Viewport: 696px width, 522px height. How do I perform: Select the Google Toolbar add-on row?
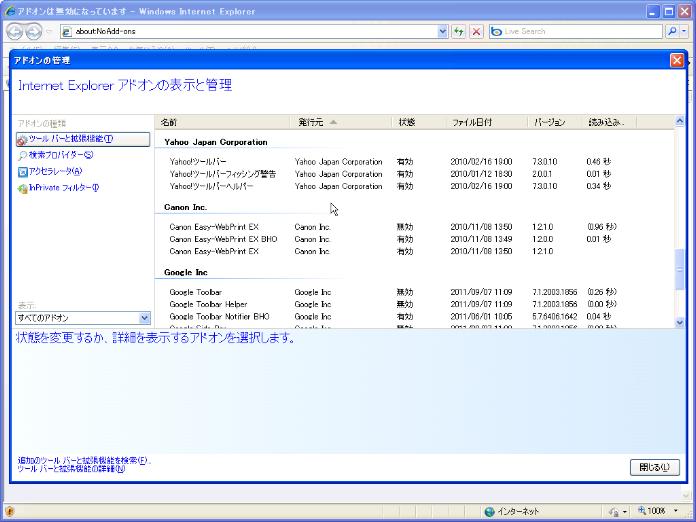point(414,292)
